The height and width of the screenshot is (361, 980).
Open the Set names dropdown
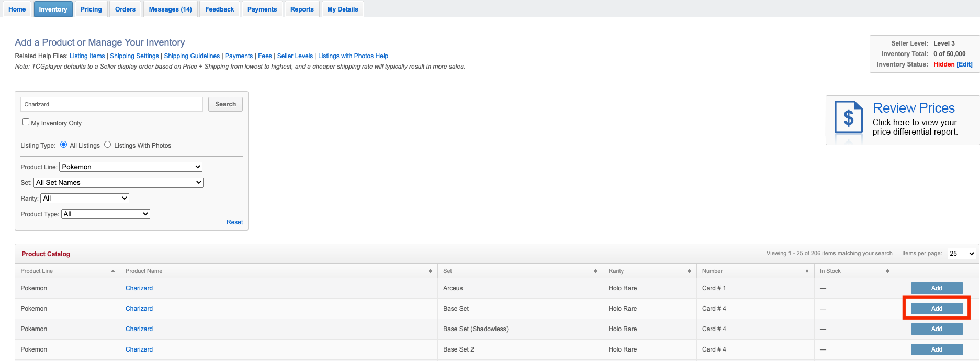click(118, 182)
